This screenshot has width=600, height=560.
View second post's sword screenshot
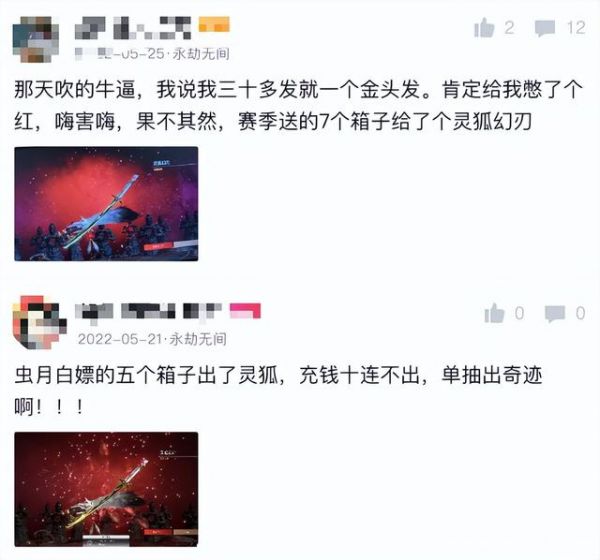pyautogui.click(x=106, y=489)
